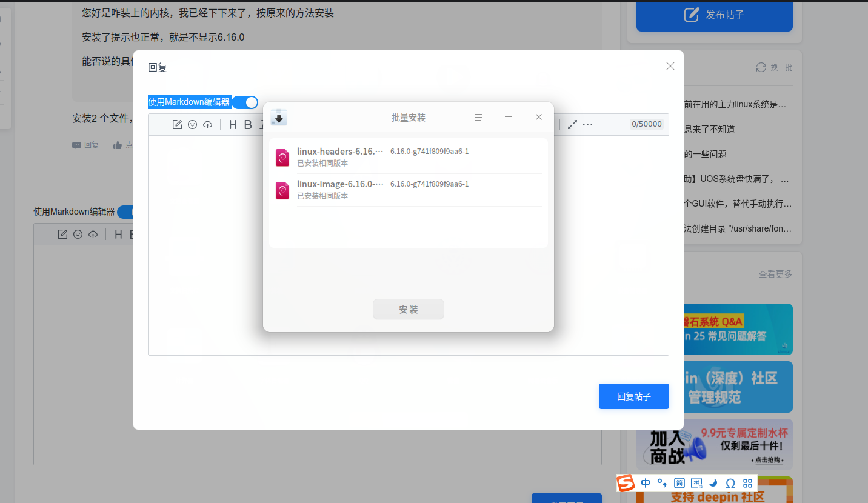Open Sogou toolbox grid icon

coord(747,483)
